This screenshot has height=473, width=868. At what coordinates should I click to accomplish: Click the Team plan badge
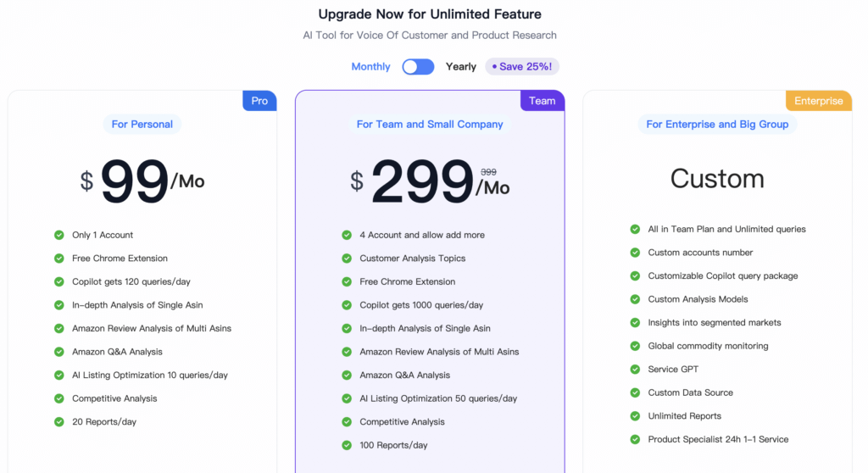pos(542,101)
